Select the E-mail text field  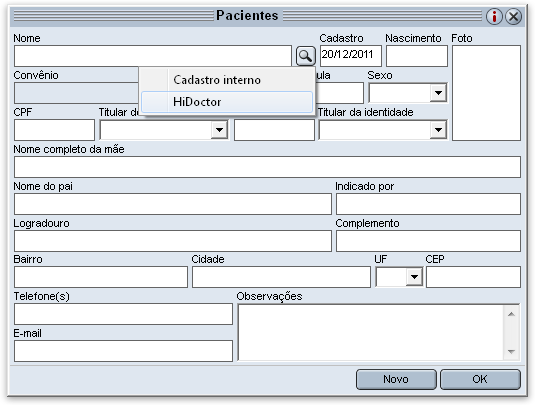pos(123,351)
